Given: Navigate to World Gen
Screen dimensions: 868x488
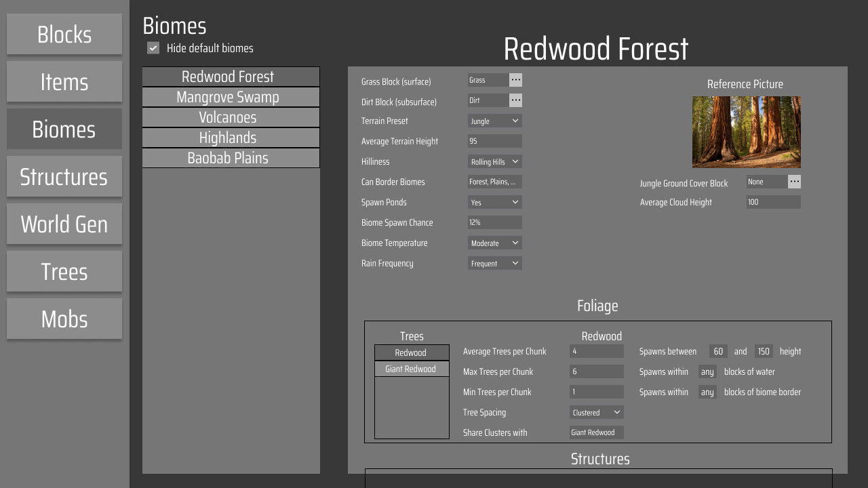Looking at the screenshot, I should [64, 224].
